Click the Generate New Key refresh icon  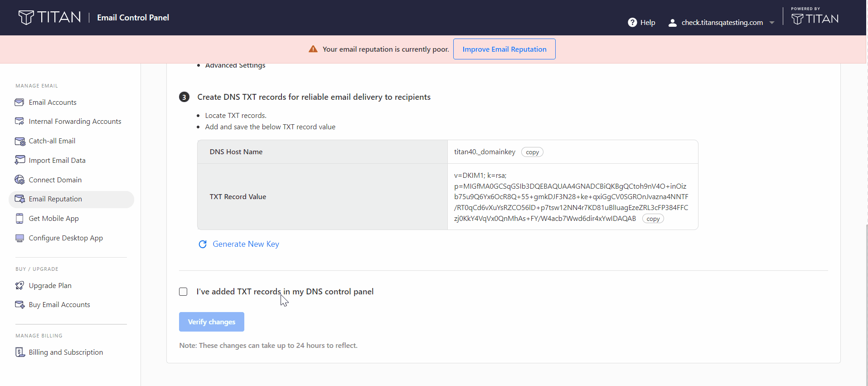(x=203, y=244)
